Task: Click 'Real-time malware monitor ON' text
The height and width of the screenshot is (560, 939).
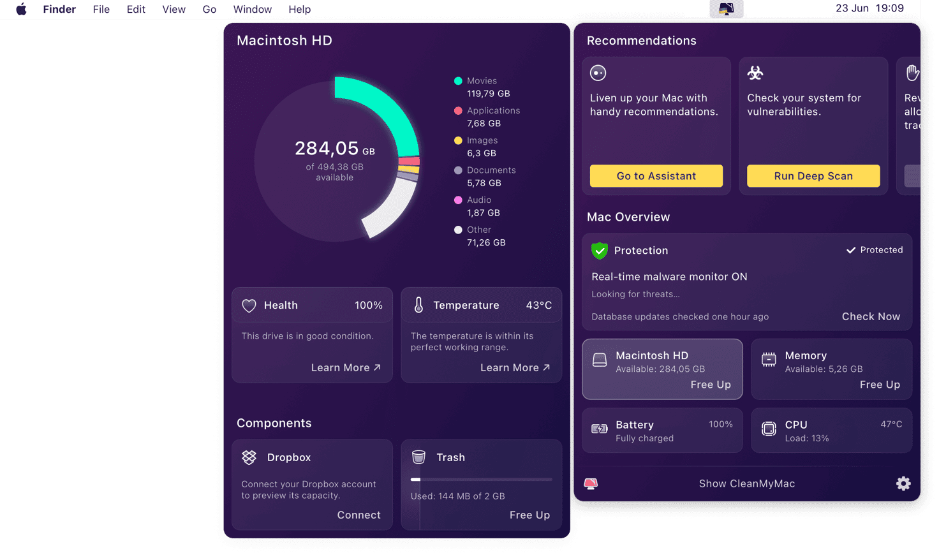Action: click(x=669, y=277)
